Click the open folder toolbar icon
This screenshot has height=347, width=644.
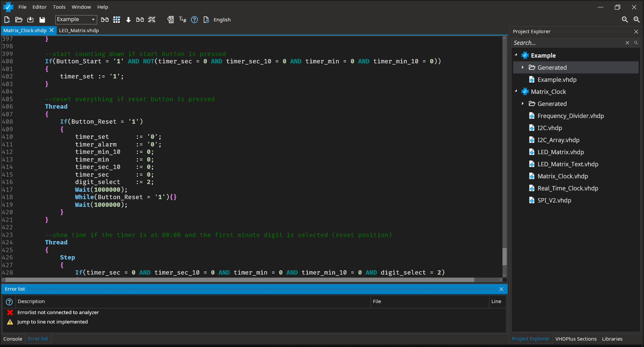point(19,20)
